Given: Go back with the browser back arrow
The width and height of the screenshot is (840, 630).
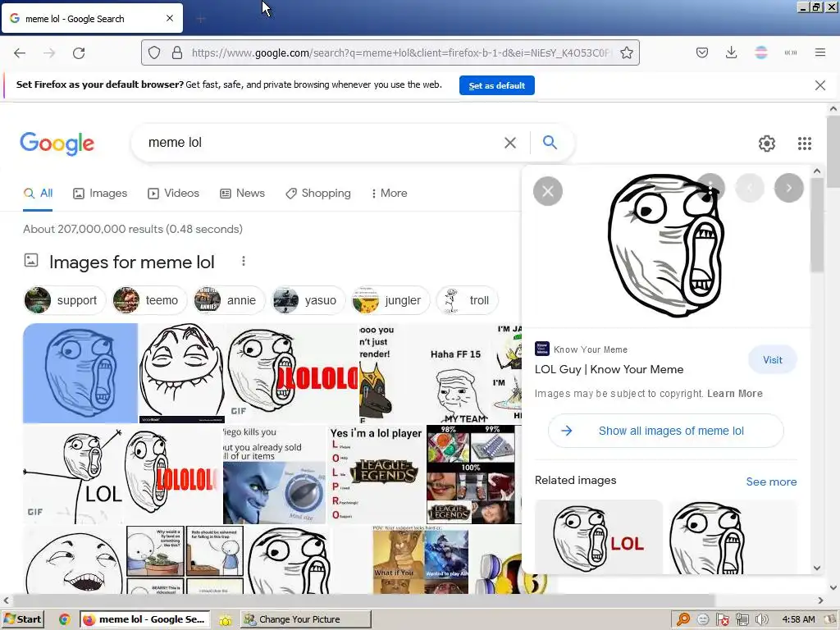Looking at the screenshot, I should tap(20, 53).
